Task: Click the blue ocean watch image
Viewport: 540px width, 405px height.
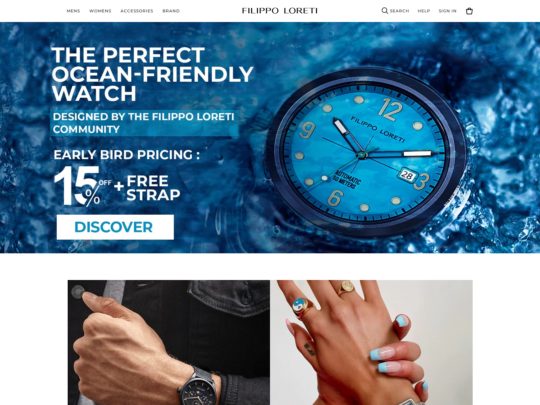Action: coord(366,153)
